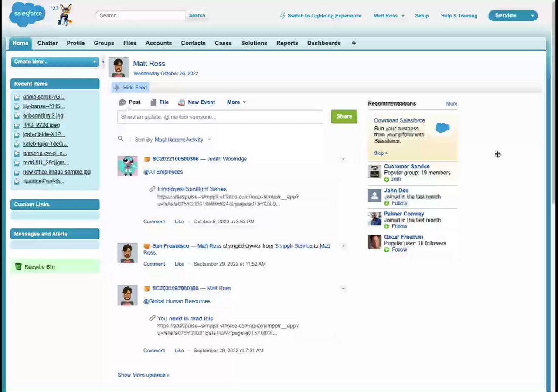
Task: Click case icon beside SC2022100500306
Action: [147, 159]
